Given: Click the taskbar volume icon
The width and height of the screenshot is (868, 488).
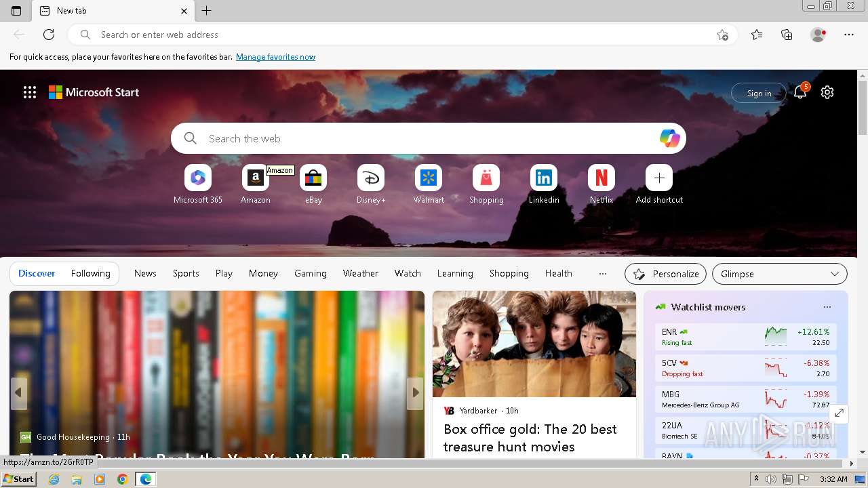Looking at the screenshot, I should click(772, 479).
